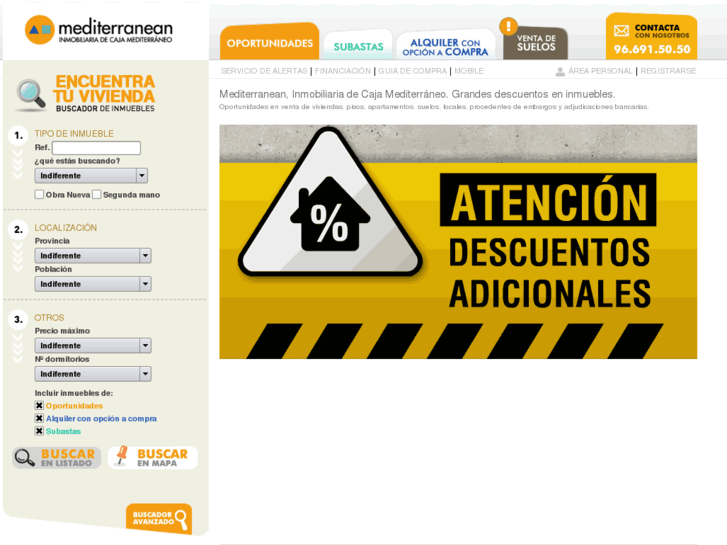727x545 pixels.
Task: Click the exclamation alert icon above Venta de Suelos
Action: point(509,26)
